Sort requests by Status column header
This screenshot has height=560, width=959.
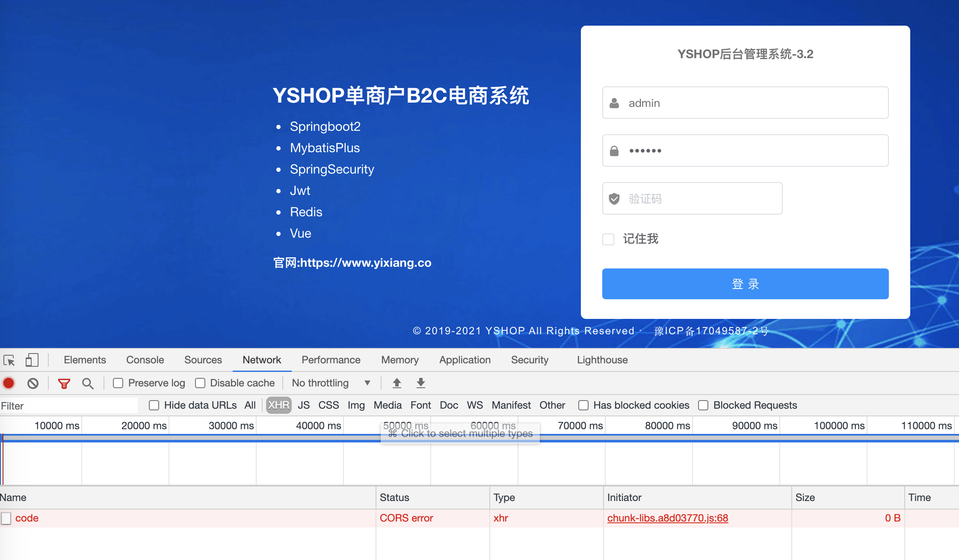pyautogui.click(x=433, y=498)
